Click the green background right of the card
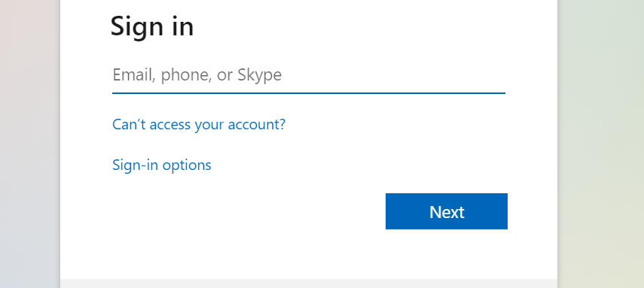 tap(601, 144)
